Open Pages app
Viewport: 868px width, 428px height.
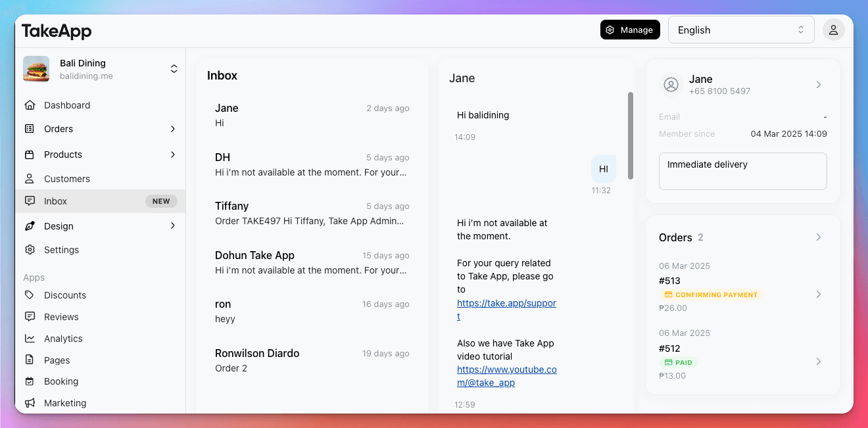[x=101, y=360]
